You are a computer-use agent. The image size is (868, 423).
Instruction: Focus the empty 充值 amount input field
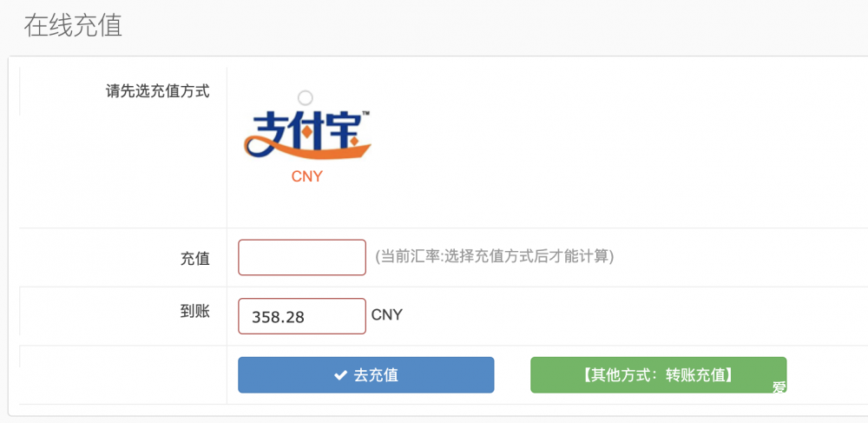pos(302,257)
